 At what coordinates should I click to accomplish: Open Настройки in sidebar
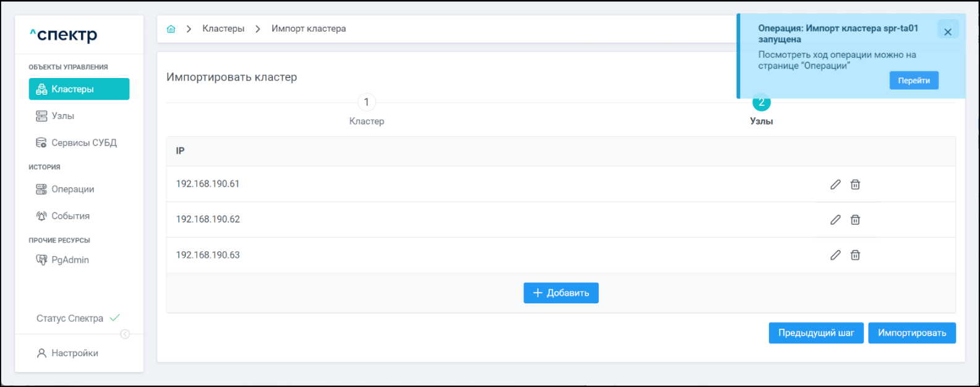coord(74,353)
